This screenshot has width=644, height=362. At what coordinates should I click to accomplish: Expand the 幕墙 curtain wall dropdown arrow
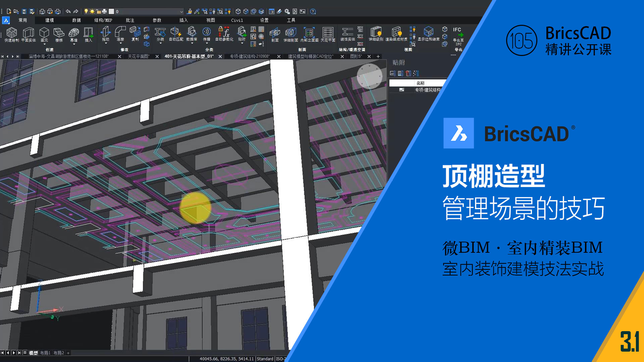click(x=74, y=44)
